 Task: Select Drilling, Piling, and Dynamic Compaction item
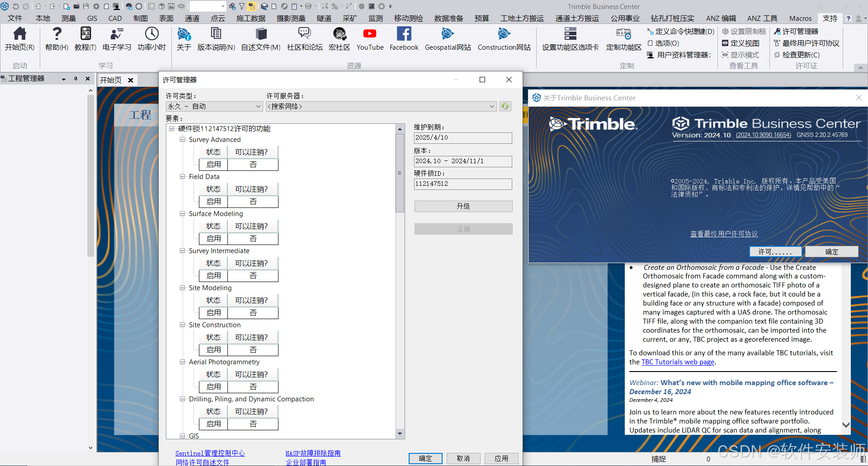coord(251,399)
